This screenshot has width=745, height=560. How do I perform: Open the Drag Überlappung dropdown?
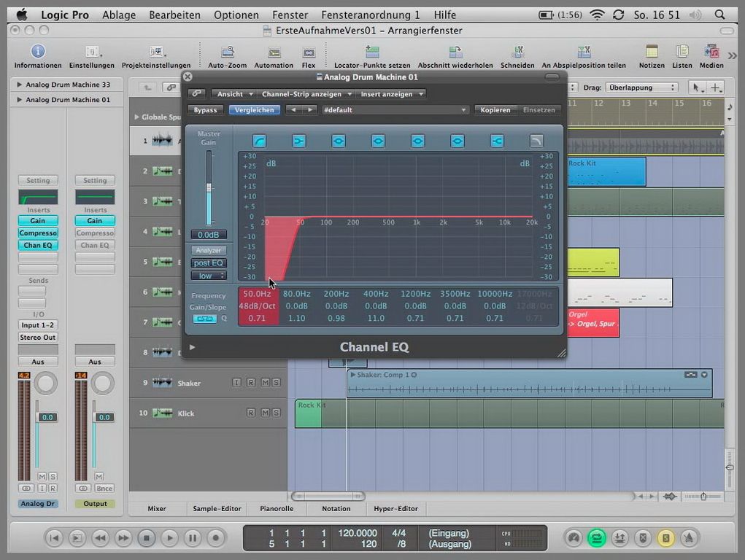coord(641,87)
